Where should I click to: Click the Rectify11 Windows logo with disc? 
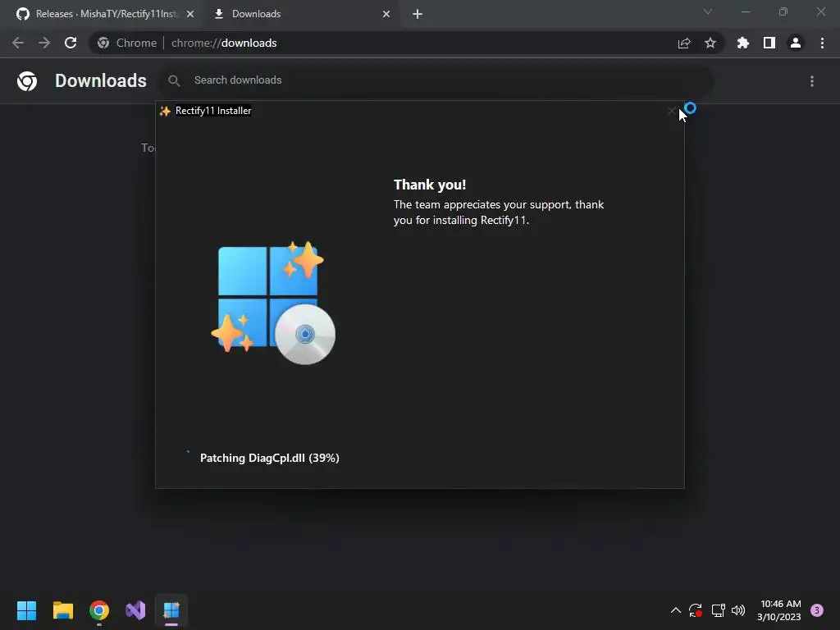(272, 303)
